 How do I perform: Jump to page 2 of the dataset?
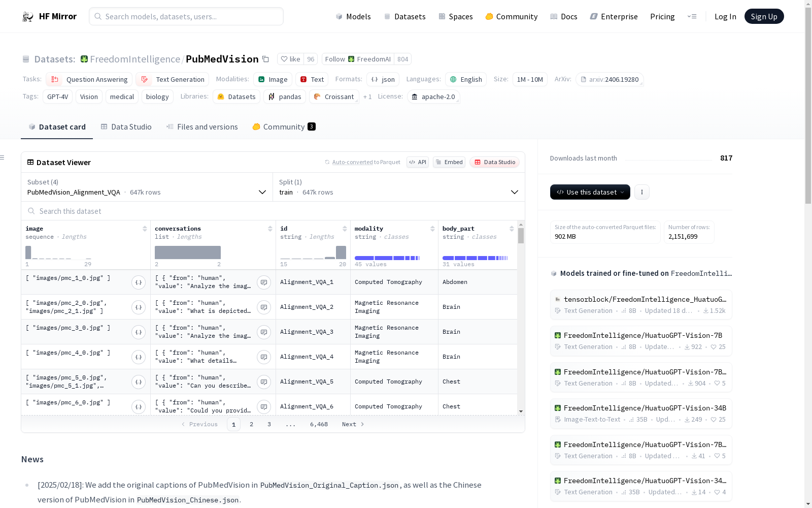pos(251,424)
